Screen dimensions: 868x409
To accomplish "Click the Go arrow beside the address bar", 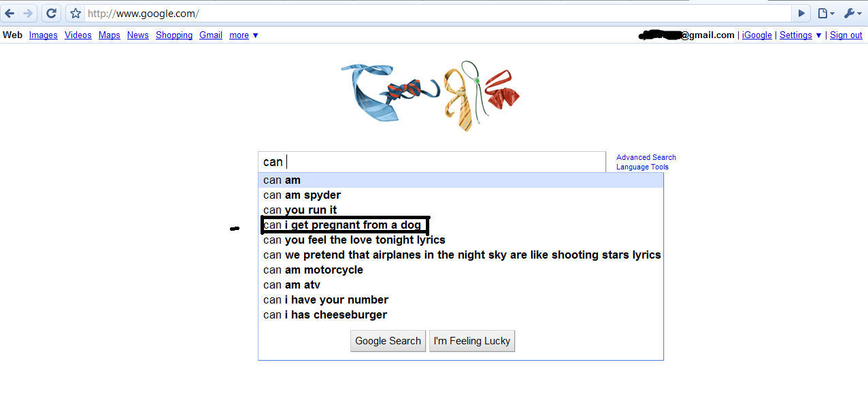I will click(x=801, y=13).
